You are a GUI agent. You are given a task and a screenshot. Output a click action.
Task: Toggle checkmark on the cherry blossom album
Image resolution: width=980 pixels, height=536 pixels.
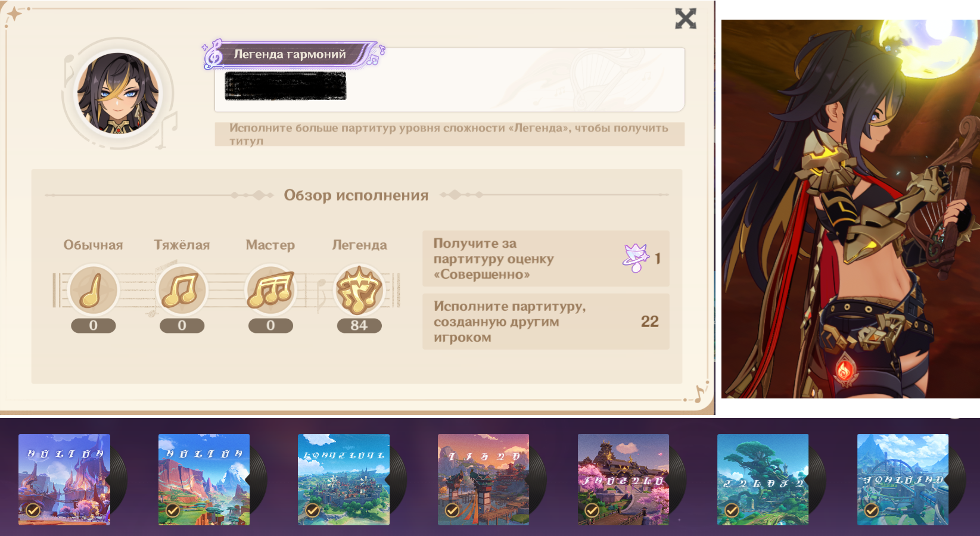click(x=592, y=510)
